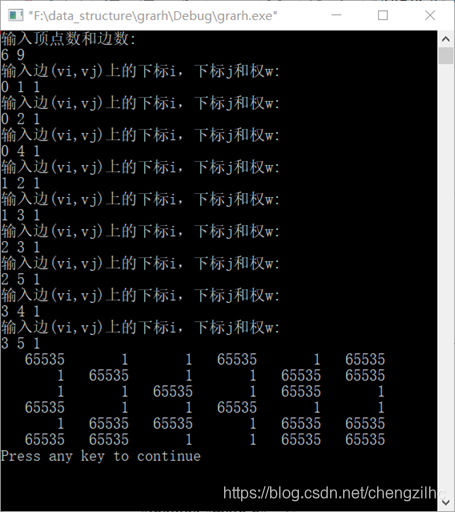Click the vertical scrollbar thumb

446,56
